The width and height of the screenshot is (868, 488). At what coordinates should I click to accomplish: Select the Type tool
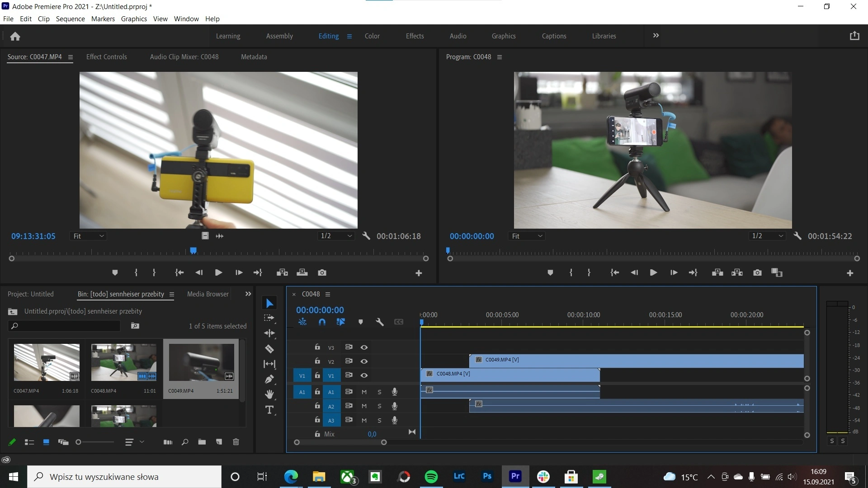tap(269, 410)
